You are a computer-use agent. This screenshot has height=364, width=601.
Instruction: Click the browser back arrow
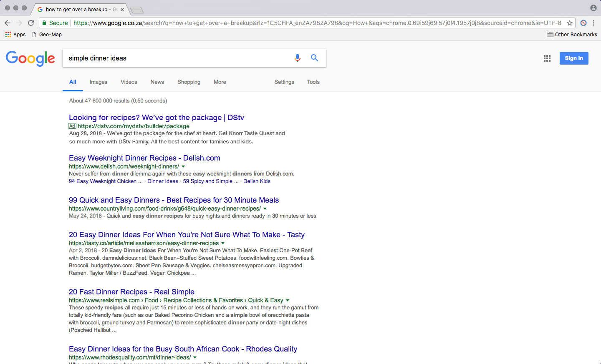coord(8,23)
